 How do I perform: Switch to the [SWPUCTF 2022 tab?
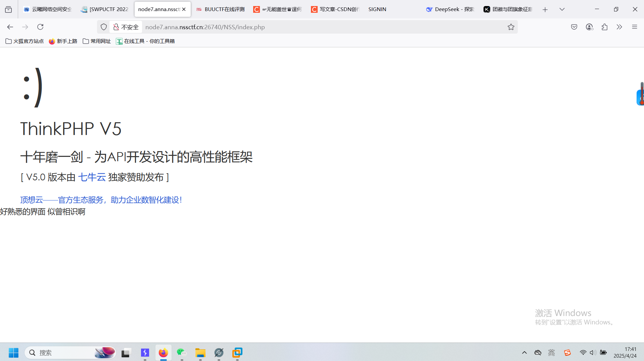[x=105, y=9]
